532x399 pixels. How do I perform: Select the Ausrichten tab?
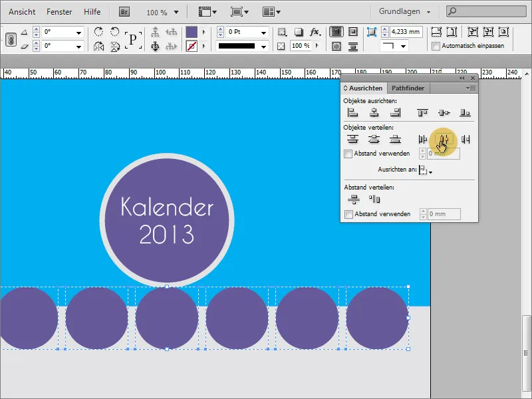(363, 88)
